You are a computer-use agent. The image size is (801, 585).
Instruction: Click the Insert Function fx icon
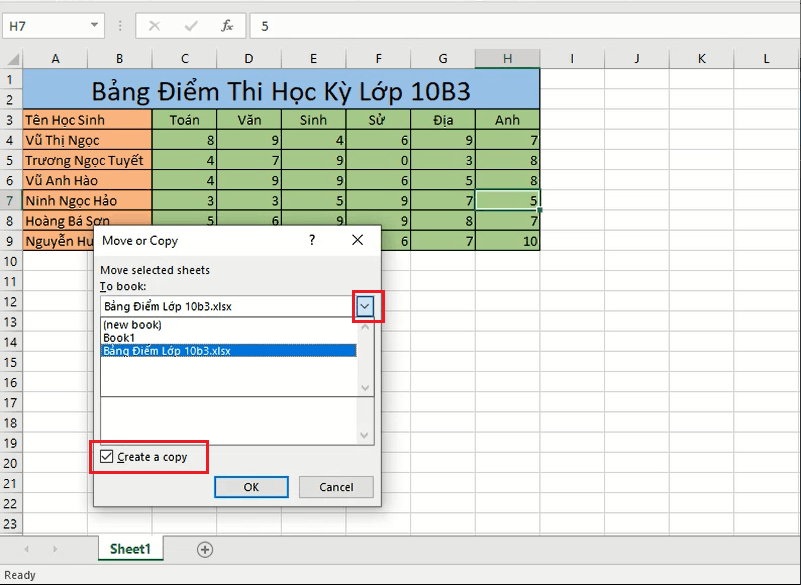coord(227,26)
